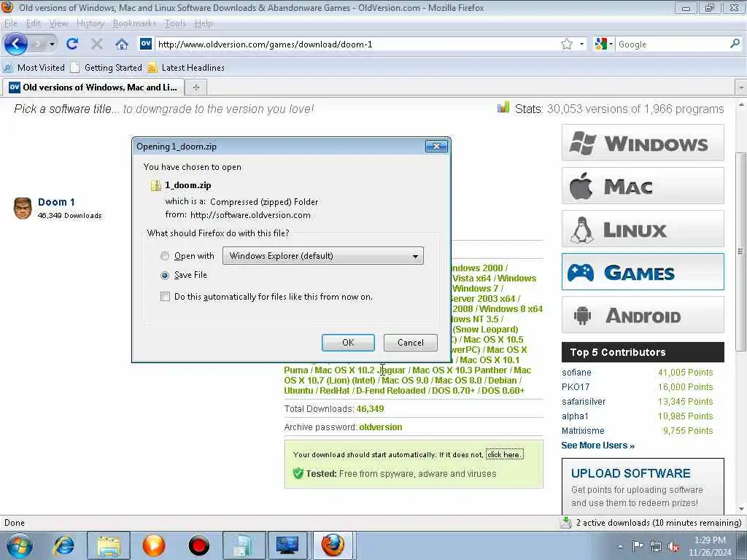Open the Bookmarks menu
The width and height of the screenshot is (747, 560).
tap(134, 23)
